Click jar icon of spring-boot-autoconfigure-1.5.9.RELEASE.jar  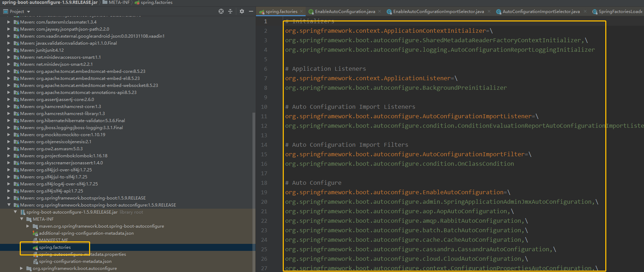click(23, 212)
